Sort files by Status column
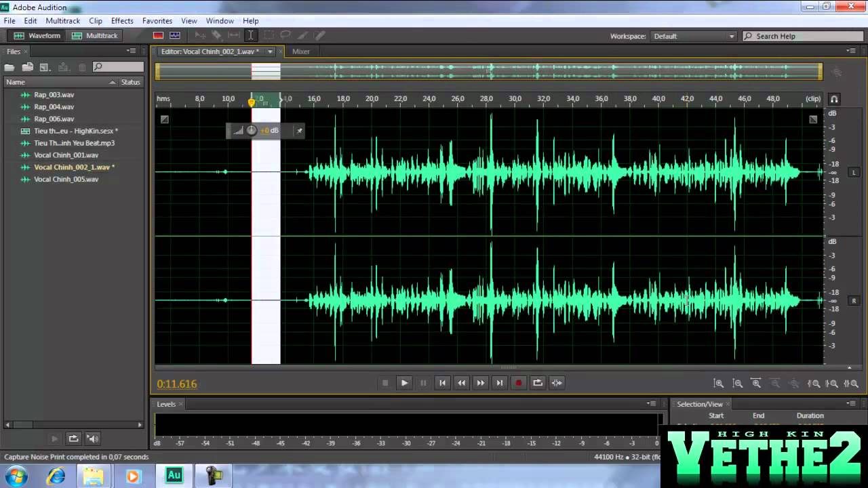The height and width of the screenshot is (488, 868). (130, 82)
